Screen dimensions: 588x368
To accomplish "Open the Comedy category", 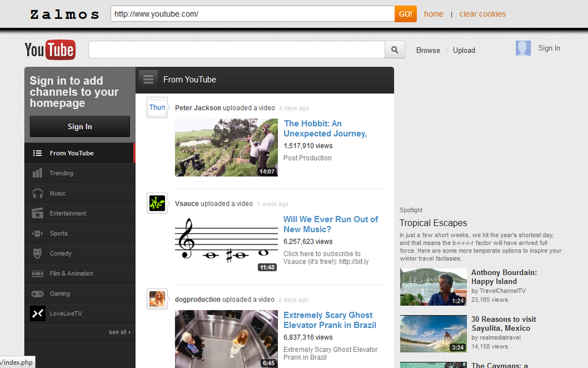I will (x=80, y=253).
